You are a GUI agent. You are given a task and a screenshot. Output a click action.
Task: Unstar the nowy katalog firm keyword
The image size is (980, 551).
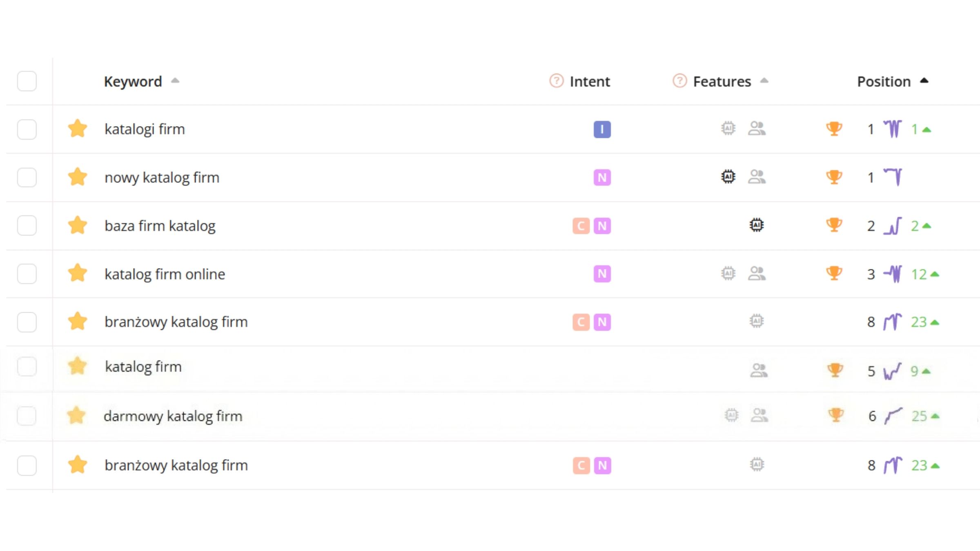pyautogui.click(x=78, y=177)
